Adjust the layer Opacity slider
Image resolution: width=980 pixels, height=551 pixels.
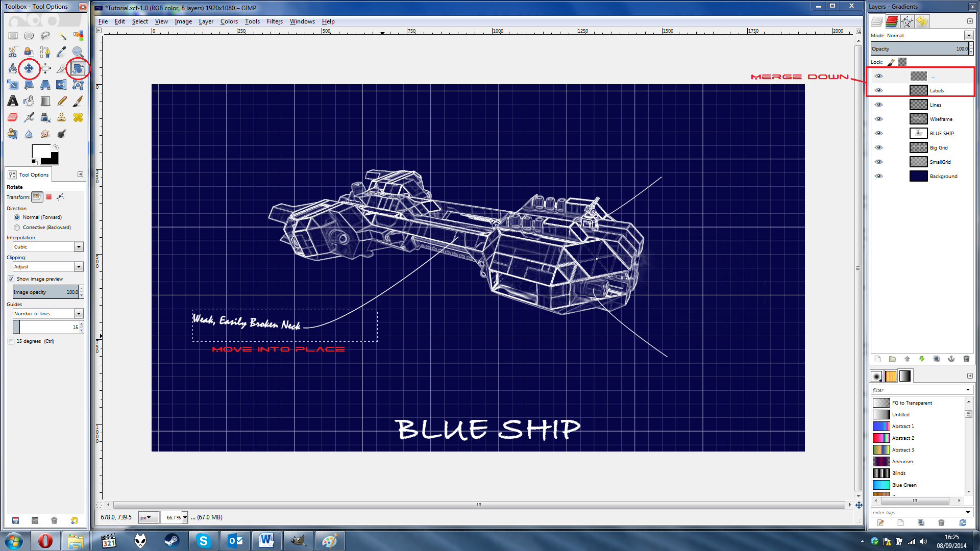(x=918, y=49)
